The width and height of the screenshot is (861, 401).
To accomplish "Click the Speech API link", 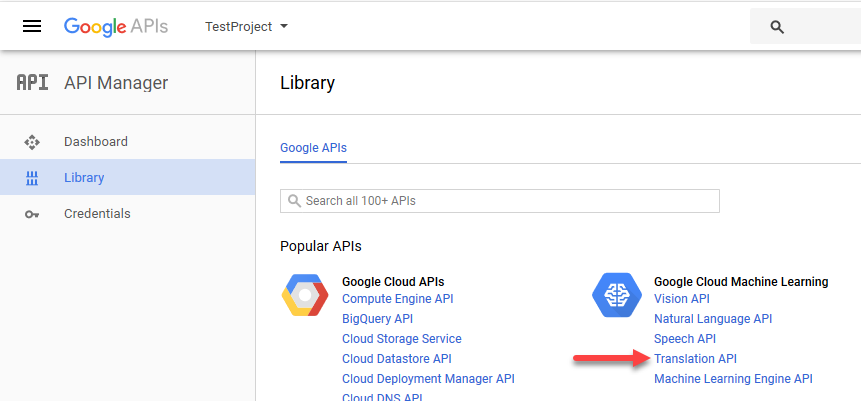I will pos(685,339).
